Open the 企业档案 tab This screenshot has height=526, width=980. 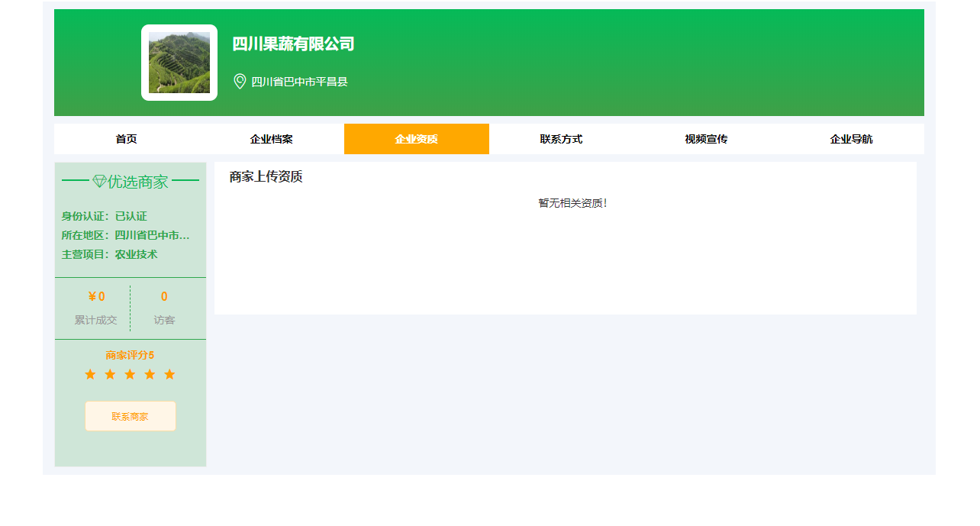(272, 139)
